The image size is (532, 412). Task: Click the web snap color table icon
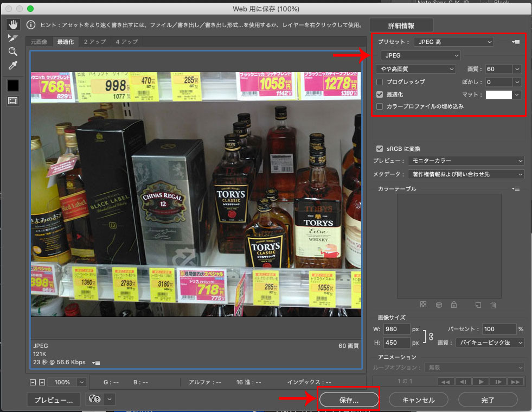(423, 305)
